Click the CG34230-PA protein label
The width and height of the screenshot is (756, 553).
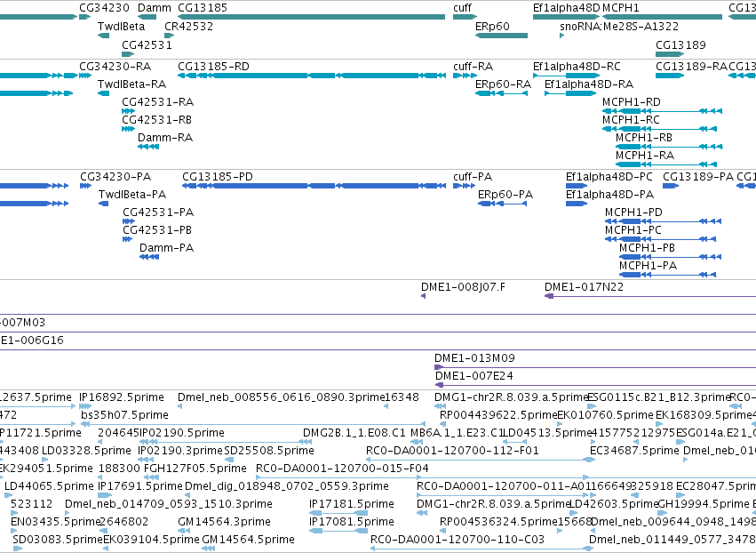click(x=115, y=177)
